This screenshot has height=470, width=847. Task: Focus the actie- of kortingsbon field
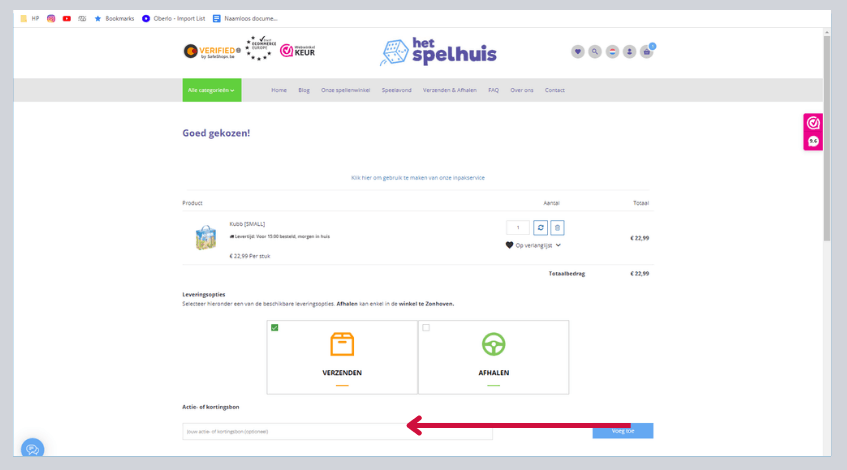pos(337,431)
